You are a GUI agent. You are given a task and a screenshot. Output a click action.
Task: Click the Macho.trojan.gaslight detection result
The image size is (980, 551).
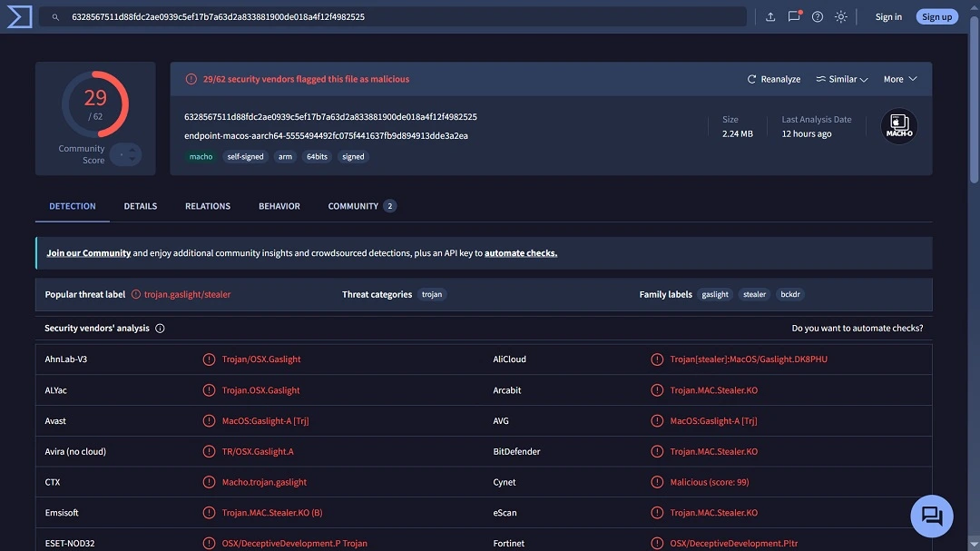(x=264, y=482)
